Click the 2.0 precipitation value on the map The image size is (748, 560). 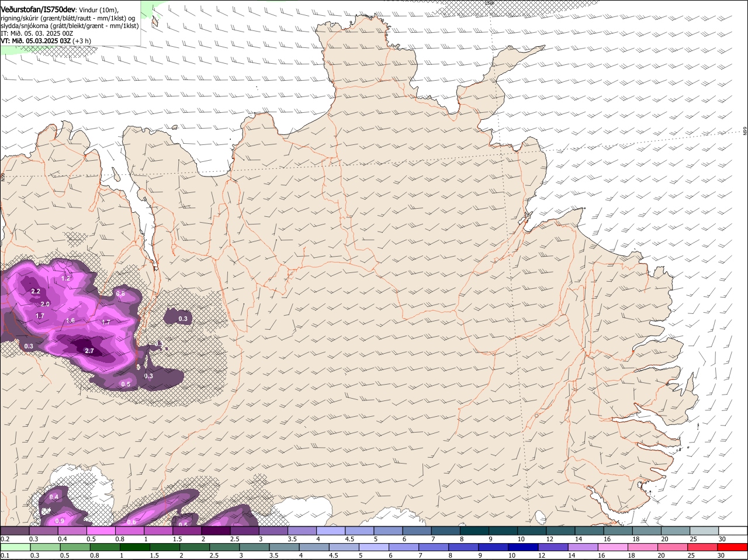point(45,304)
